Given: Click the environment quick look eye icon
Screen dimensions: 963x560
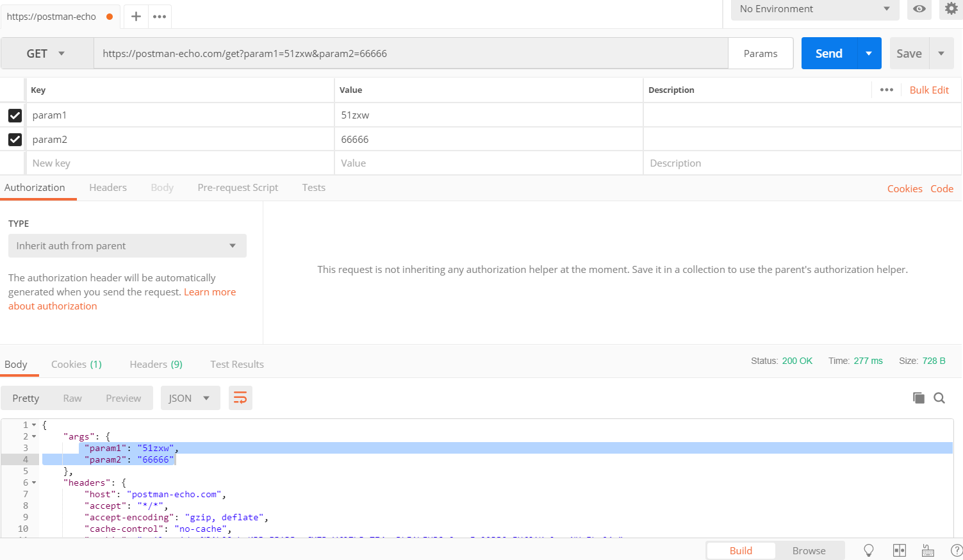Looking at the screenshot, I should click(919, 9).
